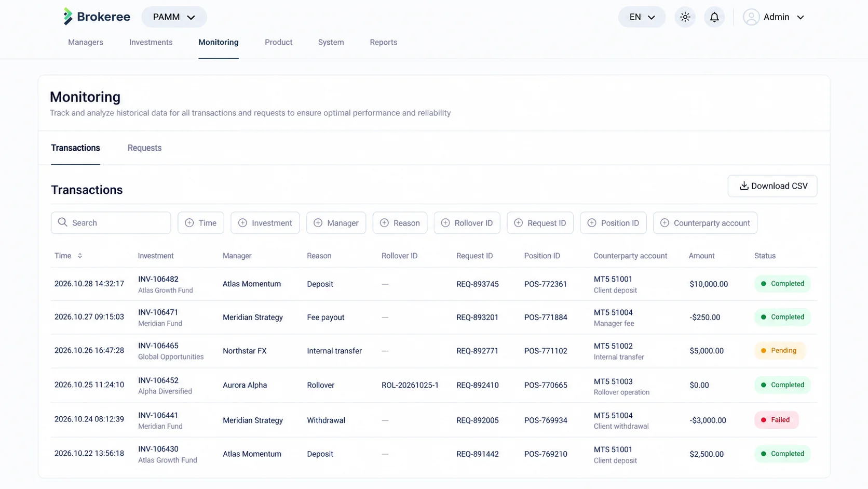Click the sort arrows next to Time column
Image resolution: width=868 pixels, height=489 pixels.
click(x=80, y=256)
